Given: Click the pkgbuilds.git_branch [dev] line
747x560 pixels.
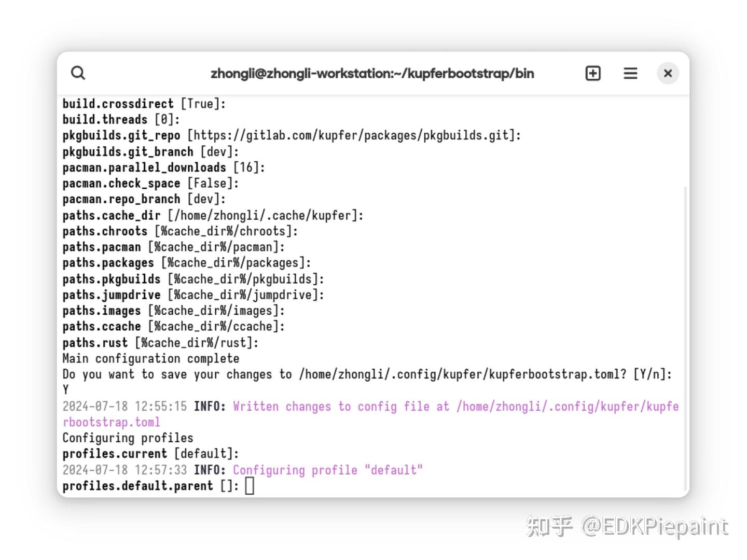Looking at the screenshot, I should (151, 152).
